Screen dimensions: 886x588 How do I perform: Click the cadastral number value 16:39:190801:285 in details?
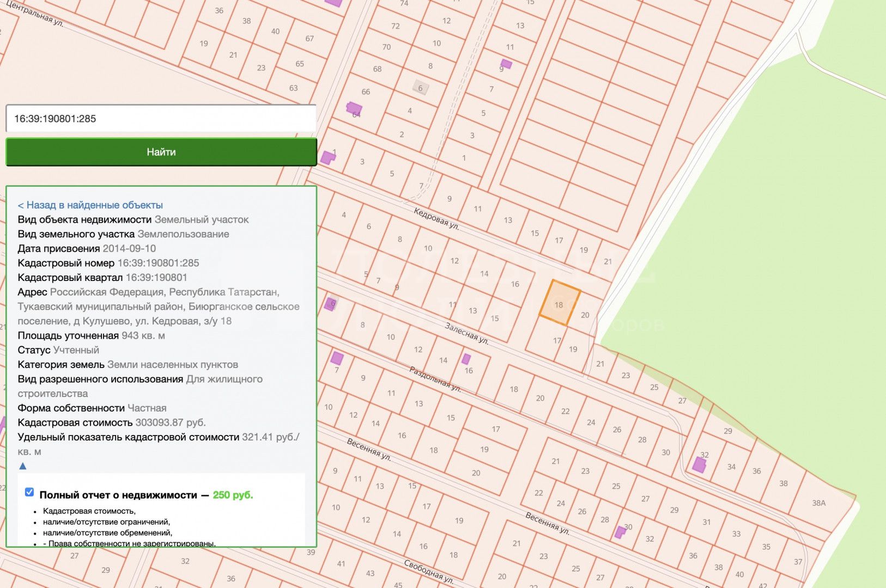point(159,263)
